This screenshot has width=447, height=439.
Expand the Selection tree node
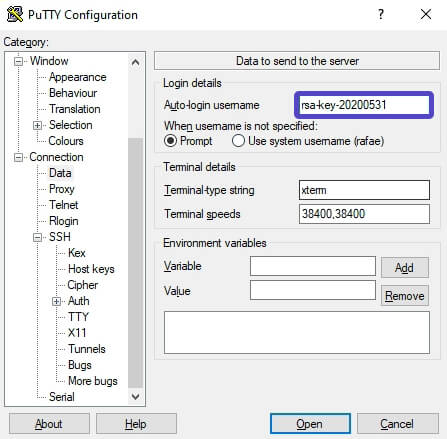click(38, 125)
